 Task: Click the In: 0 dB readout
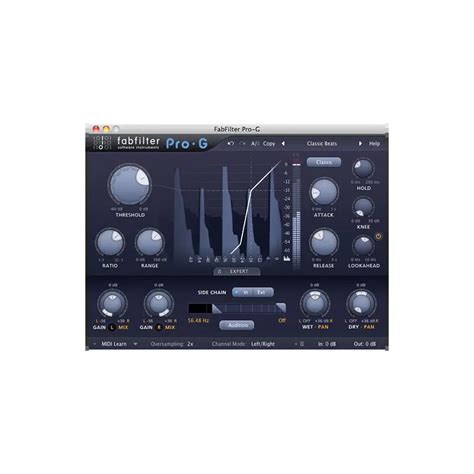click(327, 344)
